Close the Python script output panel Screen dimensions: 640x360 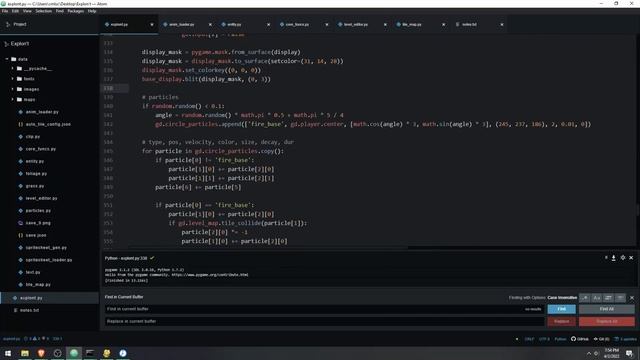[x=631, y=258]
